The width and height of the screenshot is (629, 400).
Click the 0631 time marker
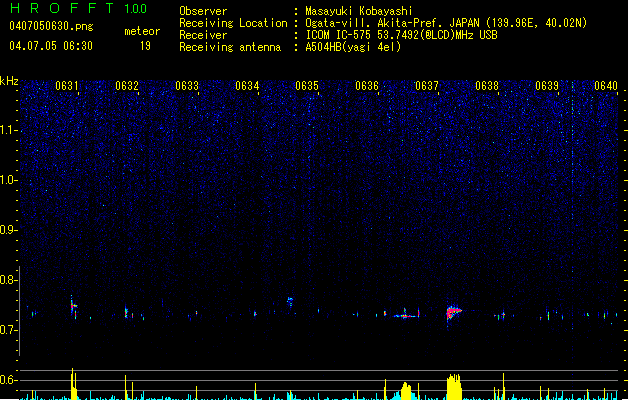point(67,86)
